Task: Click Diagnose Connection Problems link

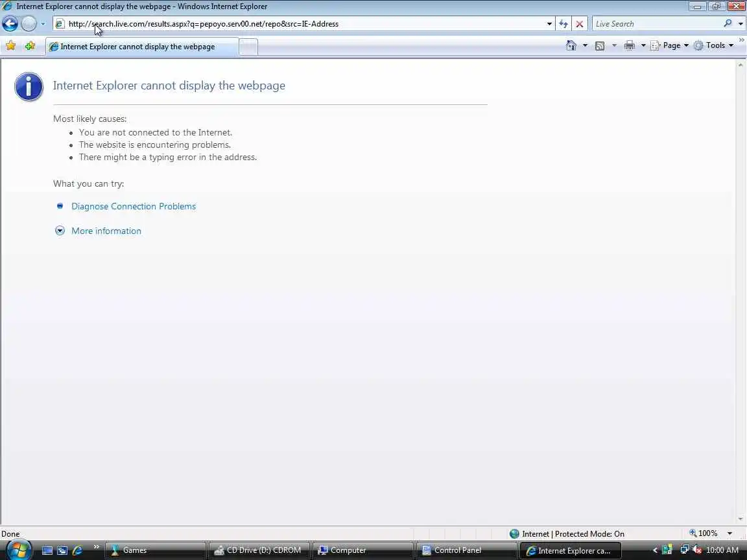Action: 134,206
